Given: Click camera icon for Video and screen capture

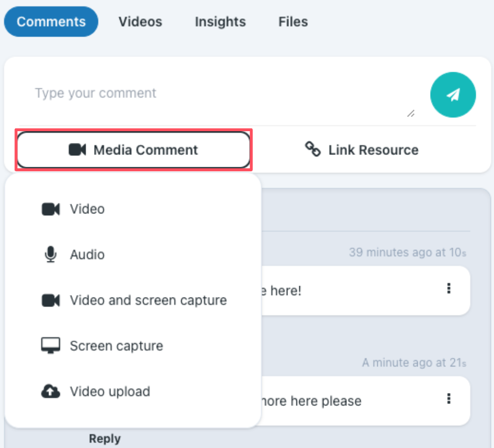Looking at the screenshot, I should coord(51,300).
